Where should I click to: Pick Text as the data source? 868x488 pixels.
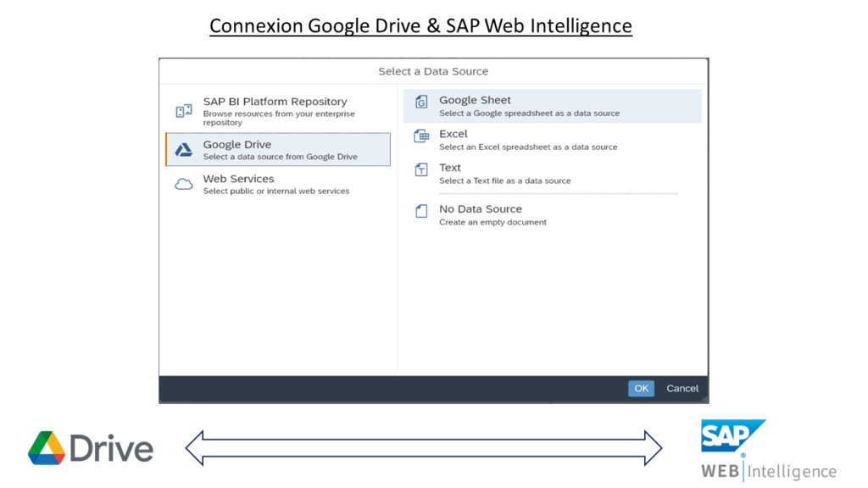click(x=553, y=173)
